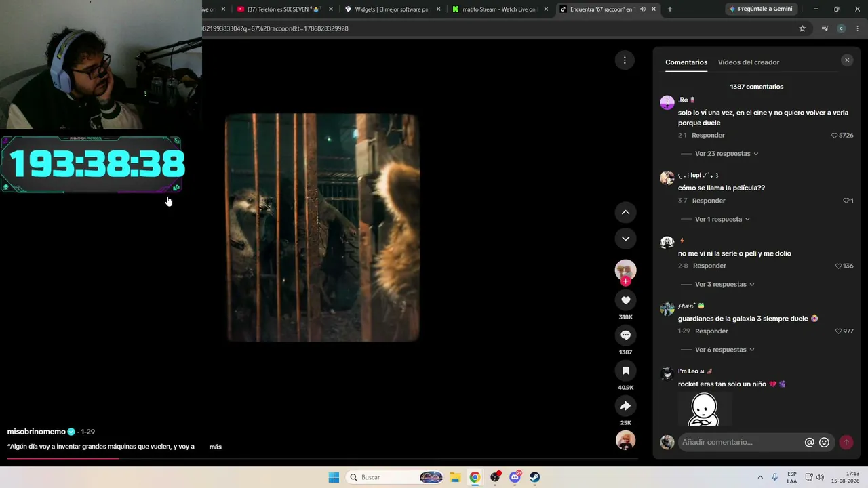Click the taskbar 'Buscar' search box
This screenshot has height=488, width=868.
point(396,477)
